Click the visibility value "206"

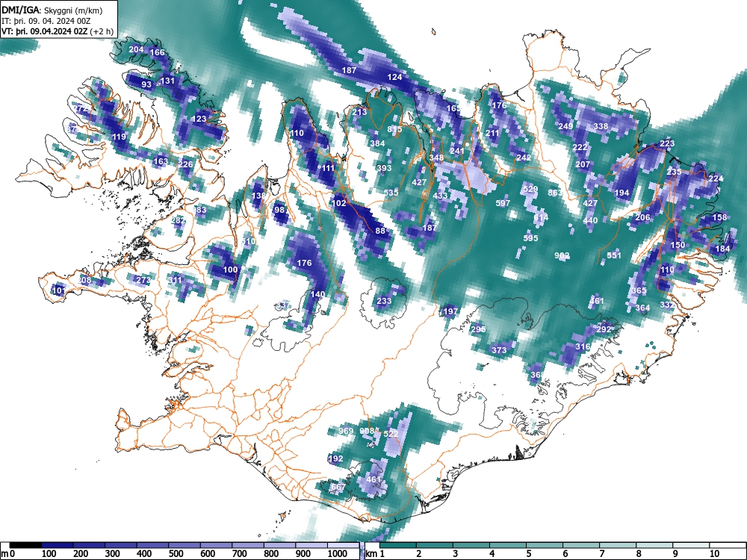(x=642, y=217)
